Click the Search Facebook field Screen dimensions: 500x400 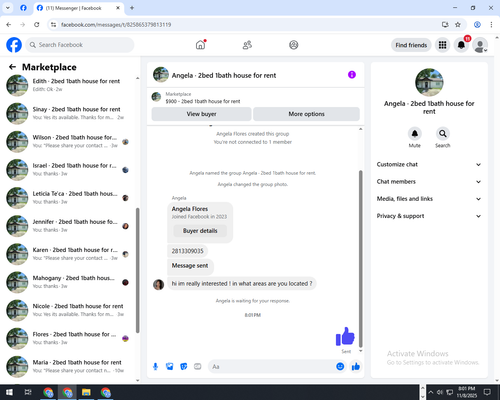click(80, 45)
